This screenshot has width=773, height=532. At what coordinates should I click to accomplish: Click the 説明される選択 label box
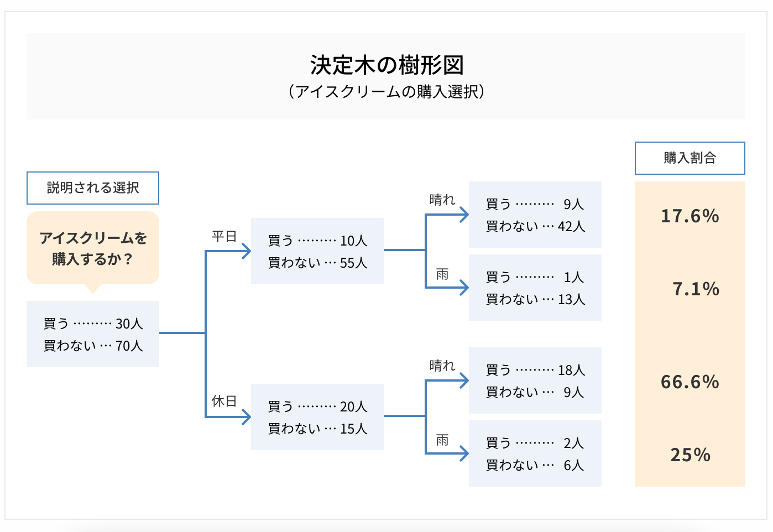(x=93, y=188)
